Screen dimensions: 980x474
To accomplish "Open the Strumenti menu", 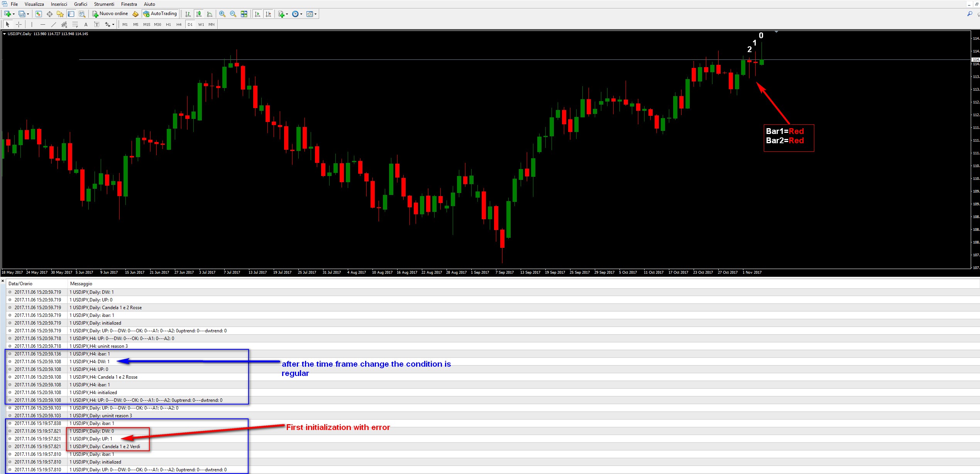I will (104, 4).
